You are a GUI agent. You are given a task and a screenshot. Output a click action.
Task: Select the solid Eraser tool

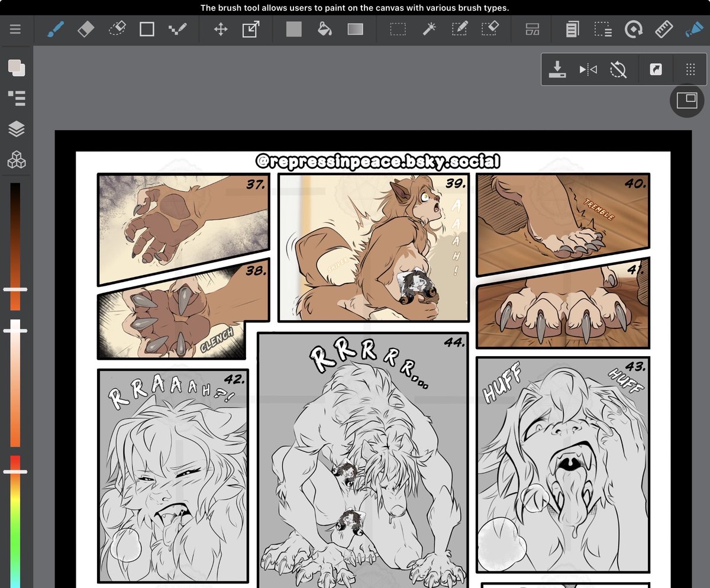(x=86, y=29)
